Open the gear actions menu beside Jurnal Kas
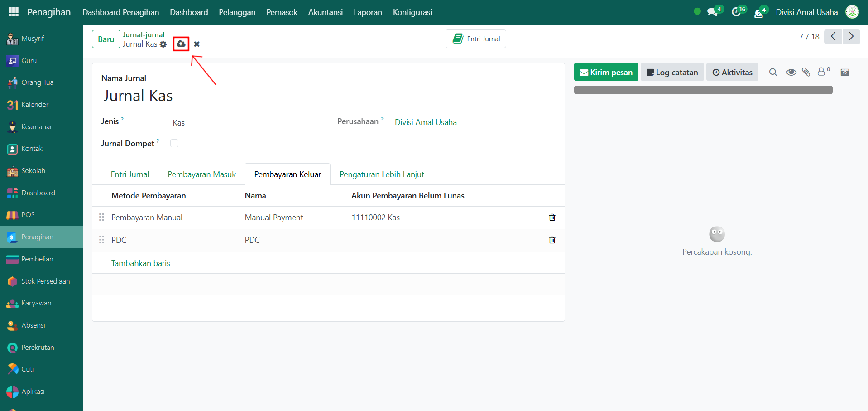868x411 pixels. [x=163, y=44]
